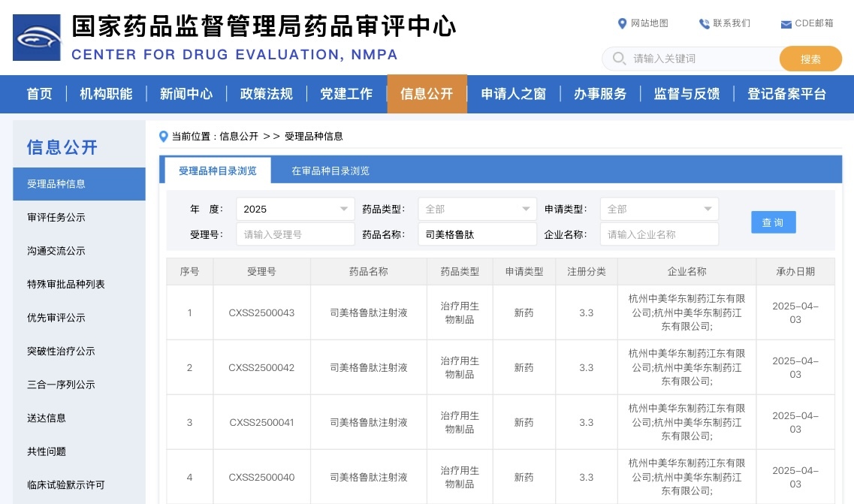The height and width of the screenshot is (504, 854).
Task: Select 受理品种信息 in the sidebar
Action: pyautogui.click(x=79, y=184)
